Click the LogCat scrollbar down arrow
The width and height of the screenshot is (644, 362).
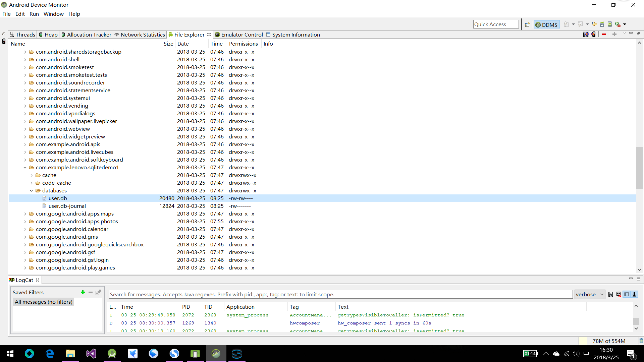(636, 329)
